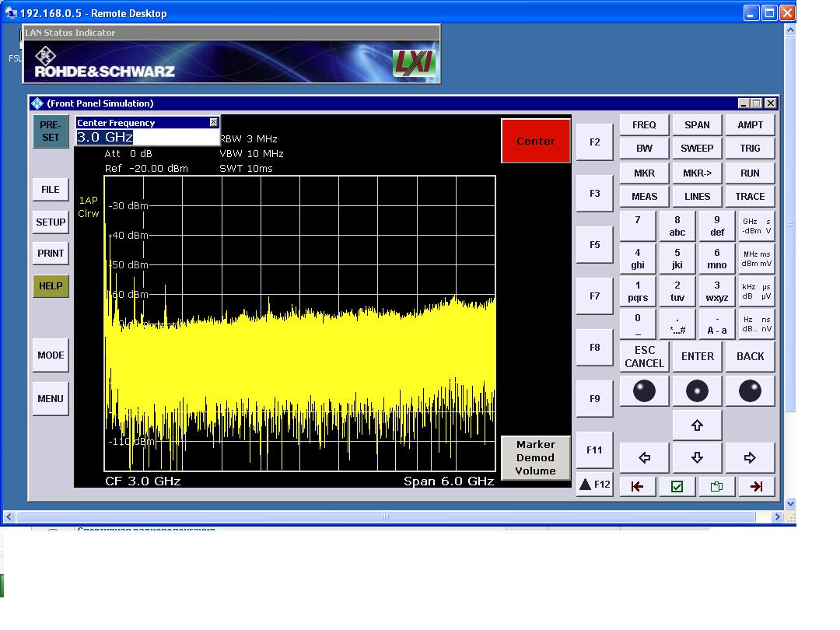Screen dimensions: 840x630
Task: Click the MODE key
Action: (x=51, y=355)
